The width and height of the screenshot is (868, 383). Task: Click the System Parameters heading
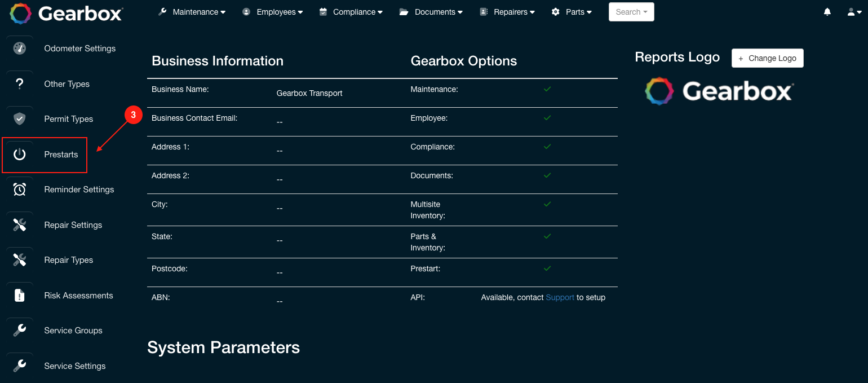click(x=223, y=347)
